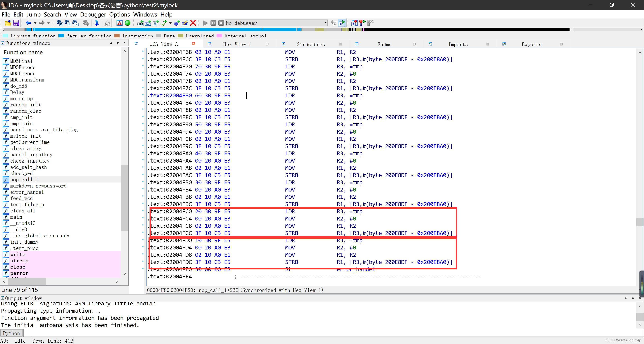Select the markdown_newpassword function entry
Screen dimensions: 644x344
click(38, 186)
